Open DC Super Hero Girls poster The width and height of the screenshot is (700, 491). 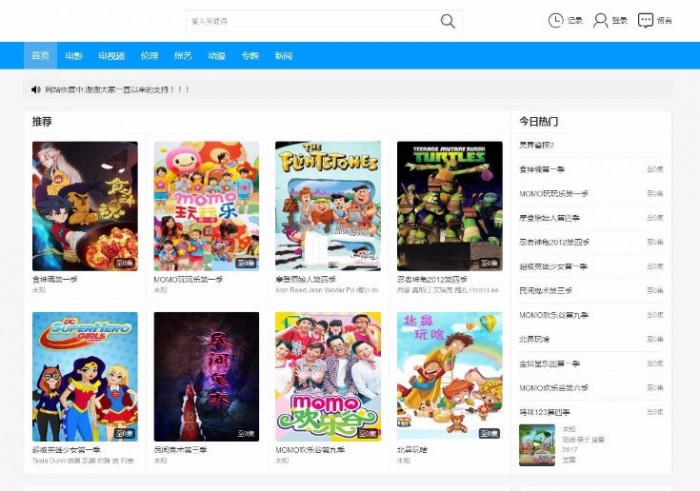coord(85,376)
